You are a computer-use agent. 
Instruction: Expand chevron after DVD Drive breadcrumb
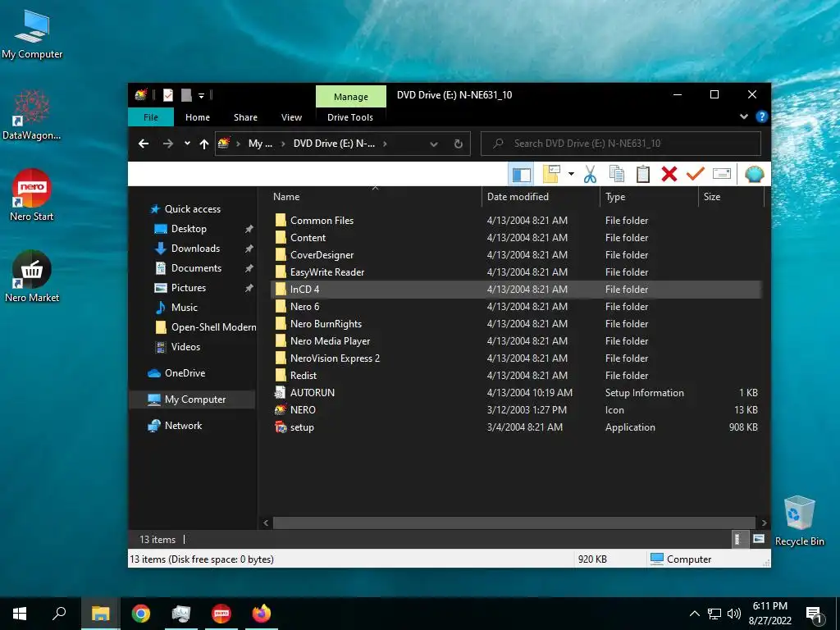point(385,143)
